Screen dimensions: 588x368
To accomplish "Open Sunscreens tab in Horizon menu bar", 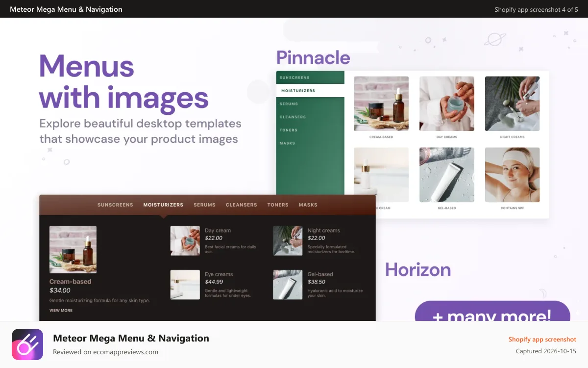I will pos(115,205).
